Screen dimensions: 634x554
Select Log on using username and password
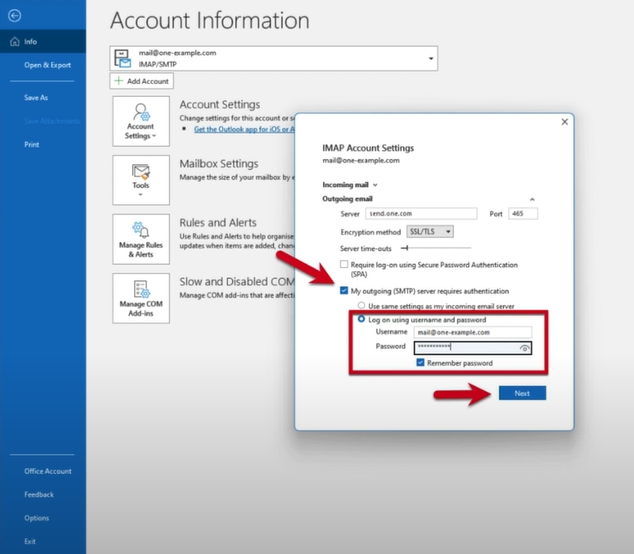(x=361, y=319)
